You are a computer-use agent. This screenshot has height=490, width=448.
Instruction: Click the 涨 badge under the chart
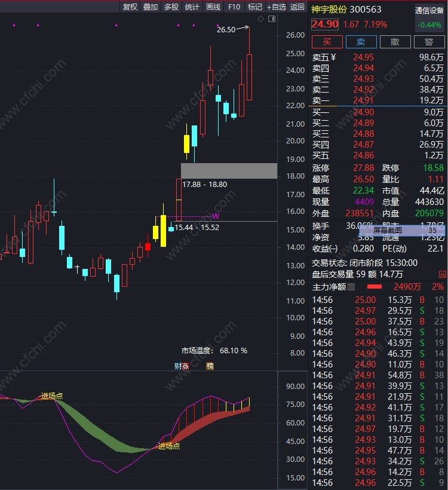click(x=186, y=366)
